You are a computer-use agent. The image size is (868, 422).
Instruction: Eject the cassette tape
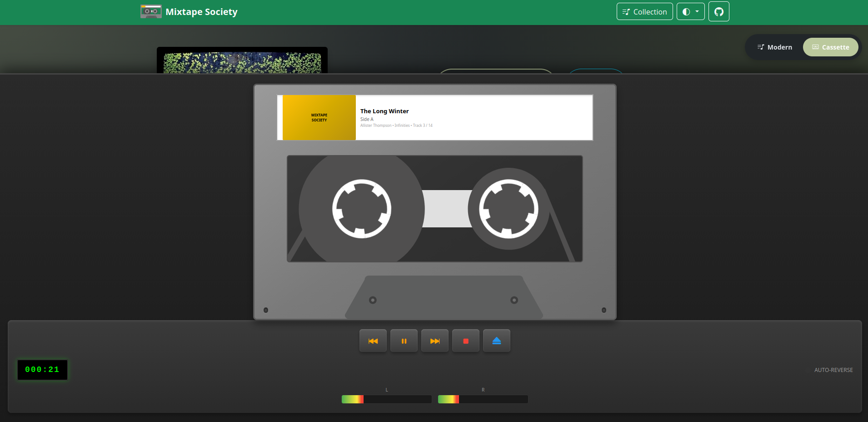pyautogui.click(x=496, y=341)
